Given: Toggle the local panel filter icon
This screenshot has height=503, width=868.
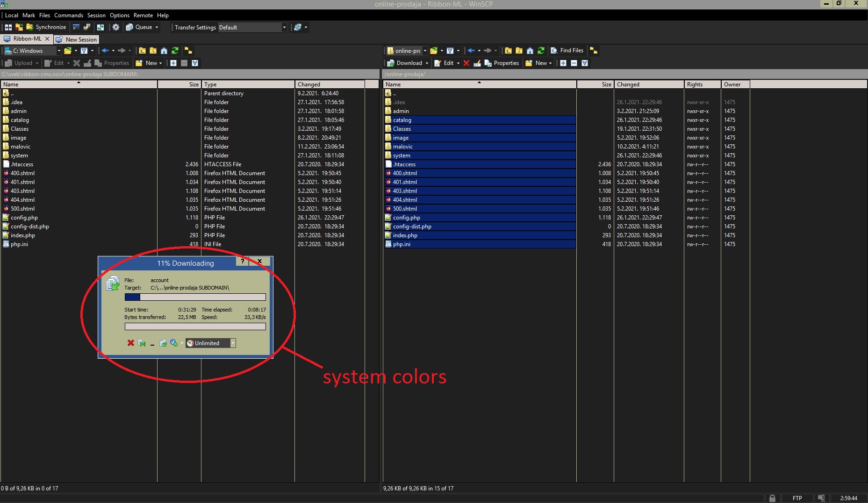Looking at the screenshot, I should 84,51.
